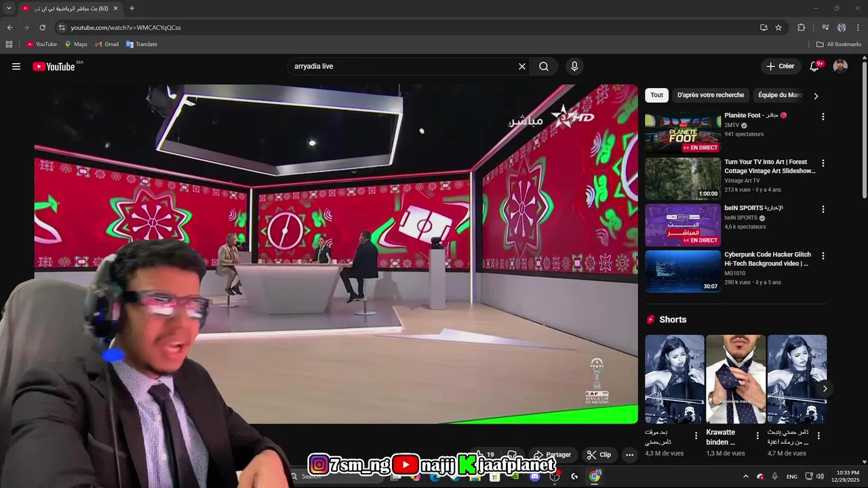Open the 'Krawatte binden' Short

click(x=736, y=380)
